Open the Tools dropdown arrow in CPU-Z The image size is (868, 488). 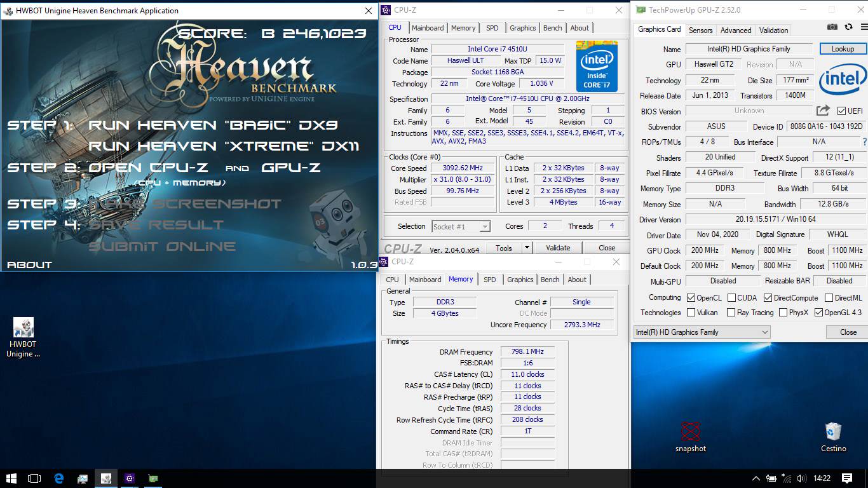click(527, 248)
